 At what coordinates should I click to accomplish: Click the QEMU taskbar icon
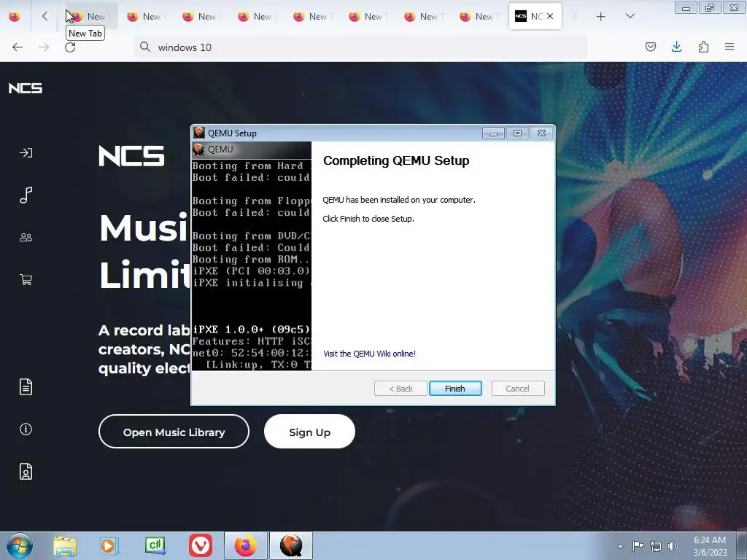[291, 545]
